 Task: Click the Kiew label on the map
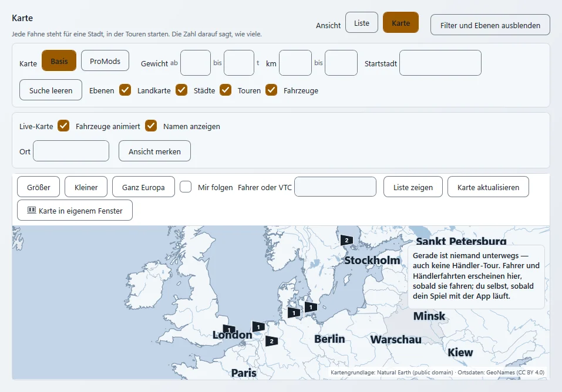[x=460, y=352]
